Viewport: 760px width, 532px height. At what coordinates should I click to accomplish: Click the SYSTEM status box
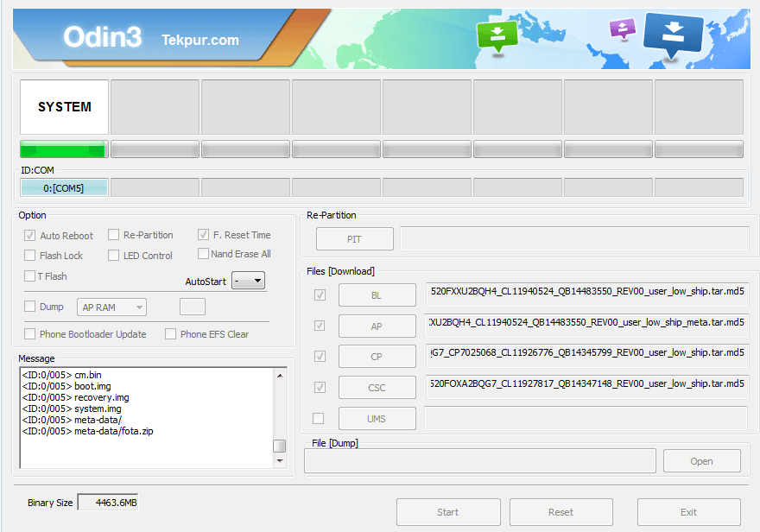pos(64,107)
